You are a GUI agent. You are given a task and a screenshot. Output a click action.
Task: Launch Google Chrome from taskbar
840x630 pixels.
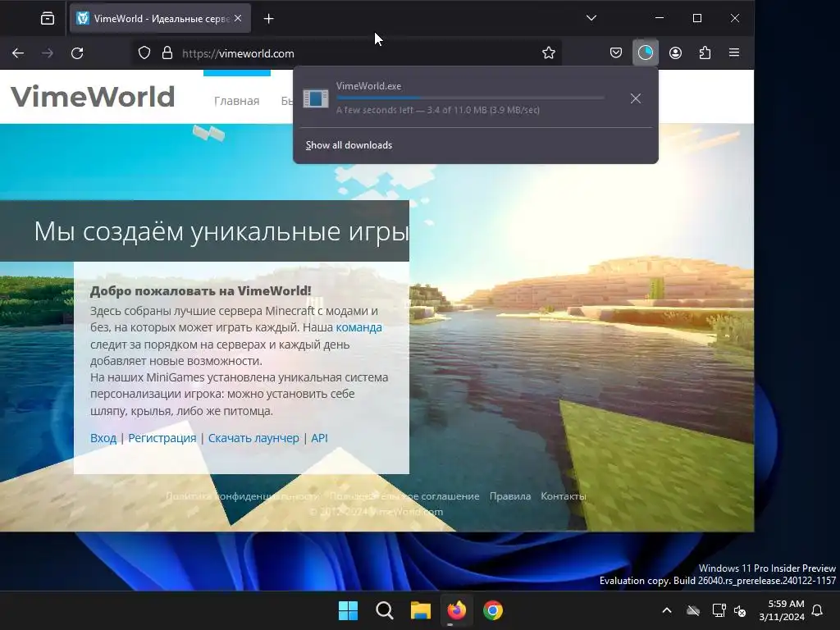click(x=493, y=610)
